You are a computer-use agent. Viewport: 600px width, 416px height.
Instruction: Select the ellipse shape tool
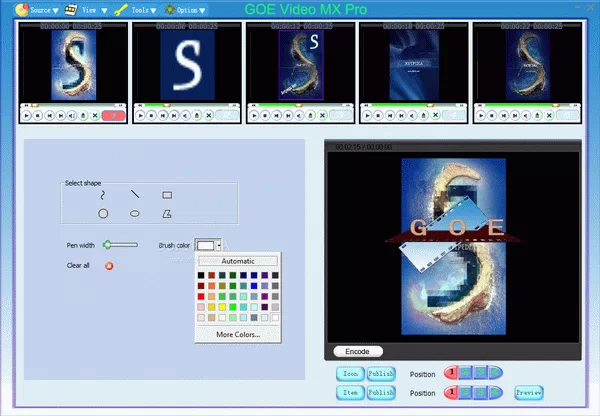pos(134,213)
